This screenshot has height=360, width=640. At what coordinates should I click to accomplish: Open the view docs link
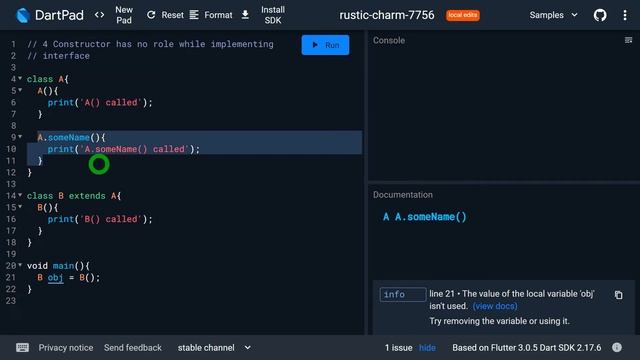(x=495, y=306)
